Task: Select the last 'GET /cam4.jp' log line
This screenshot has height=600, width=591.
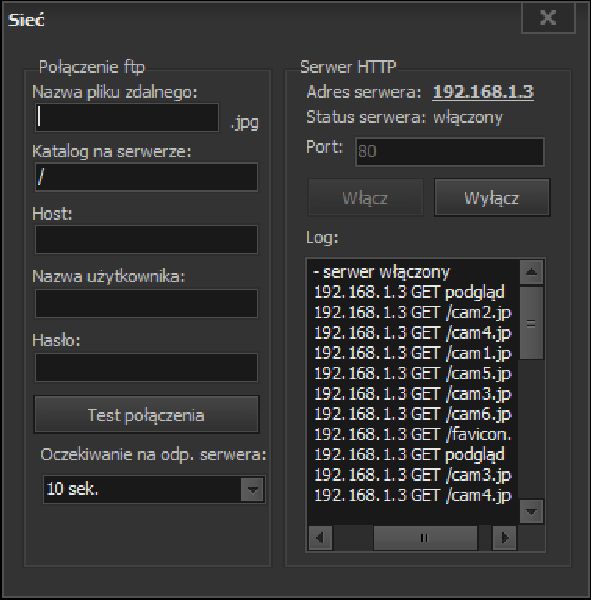Action: (x=413, y=495)
